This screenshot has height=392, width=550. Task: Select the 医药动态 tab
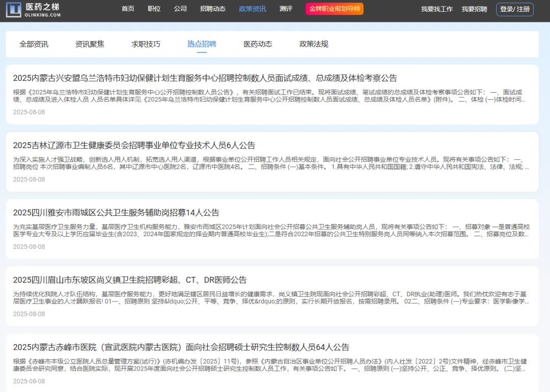(258, 44)
